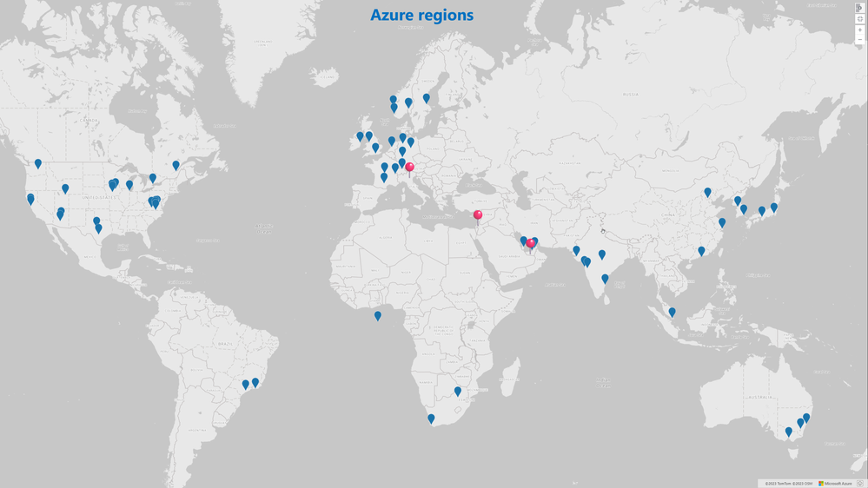Image resolution: width=868 pixels, height=488 pixels.
Task: Click the feedback icon beside Microsoft Azure logo
Action: [860, 484]
